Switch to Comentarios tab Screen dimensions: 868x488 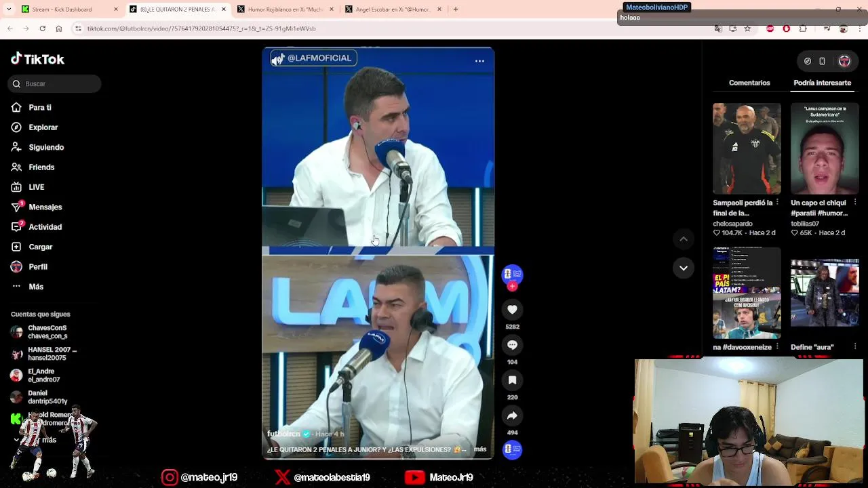(749, 83)
